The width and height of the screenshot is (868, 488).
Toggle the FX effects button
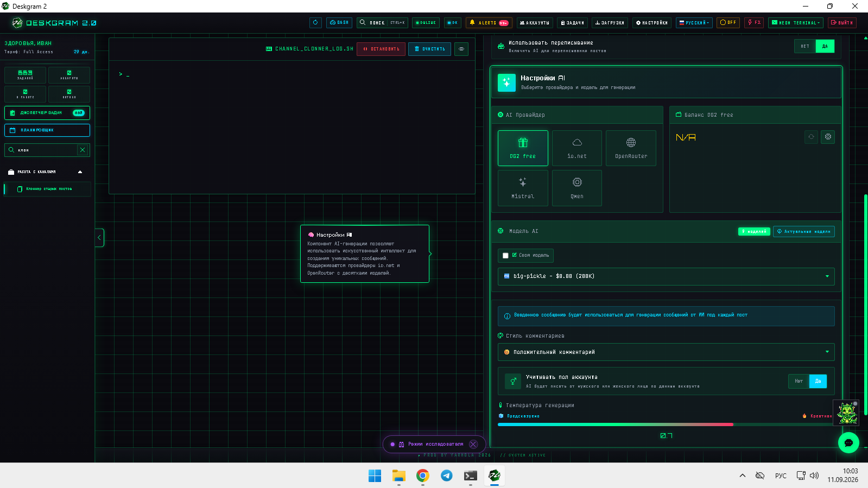pos(754,23)
